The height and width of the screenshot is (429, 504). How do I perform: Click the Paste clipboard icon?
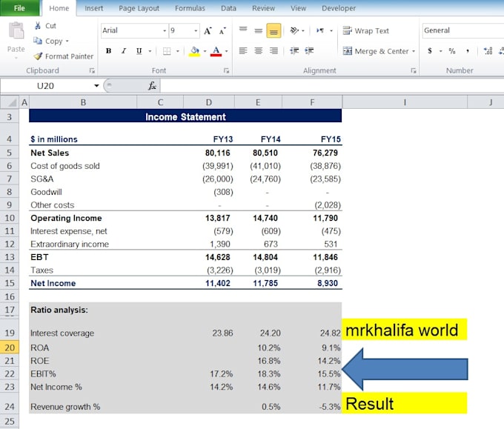click(16, 31)
